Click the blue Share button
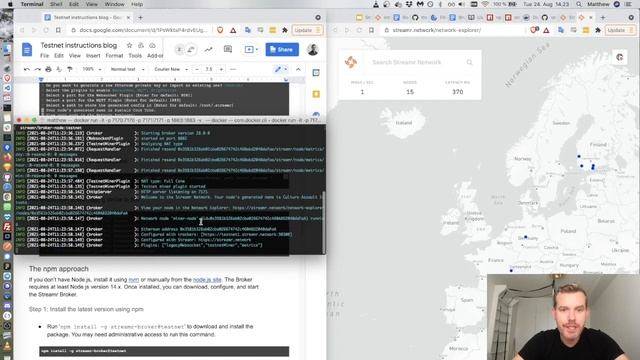This screenshot has width=640, height=360. coord(282,49)
